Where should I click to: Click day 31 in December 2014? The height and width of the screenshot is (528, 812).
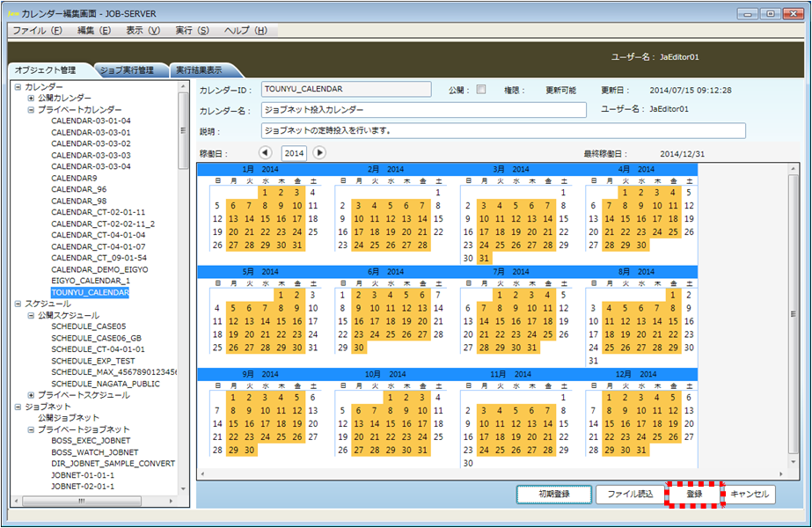[x=641, y=451]
